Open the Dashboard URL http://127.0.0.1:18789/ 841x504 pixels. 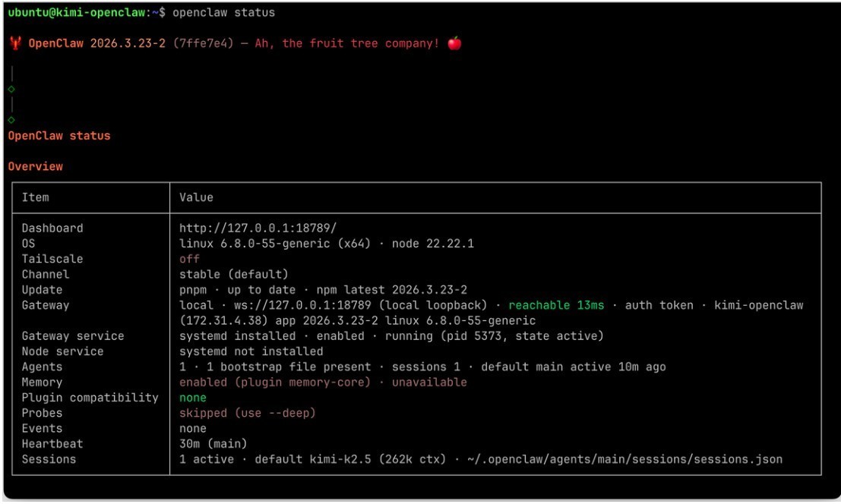pyautogui.click(x=258, y=228)
